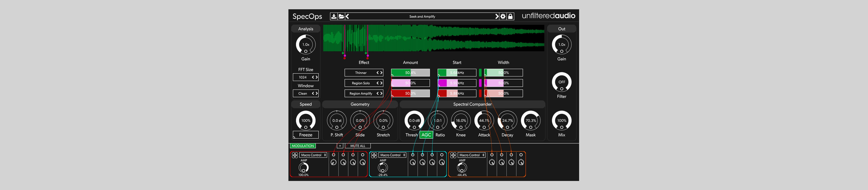868x190 pixels.
Task: Click the Thresh knob at 0.0 dB
Action: tap(414, 121)
